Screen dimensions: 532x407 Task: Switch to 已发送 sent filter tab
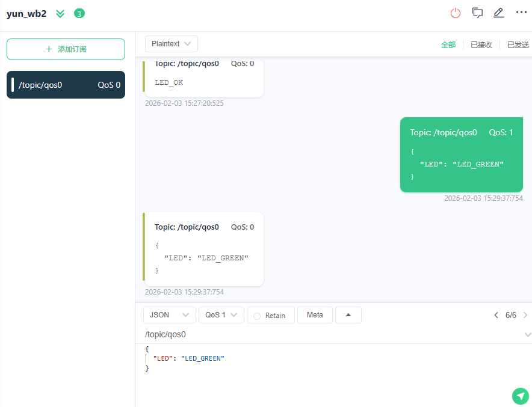518,44
